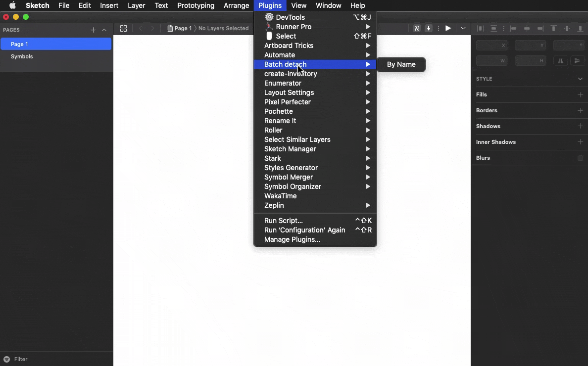Screen dimensions: 588x366
Task: Click the rotation angle field
Action: point(569,46)
